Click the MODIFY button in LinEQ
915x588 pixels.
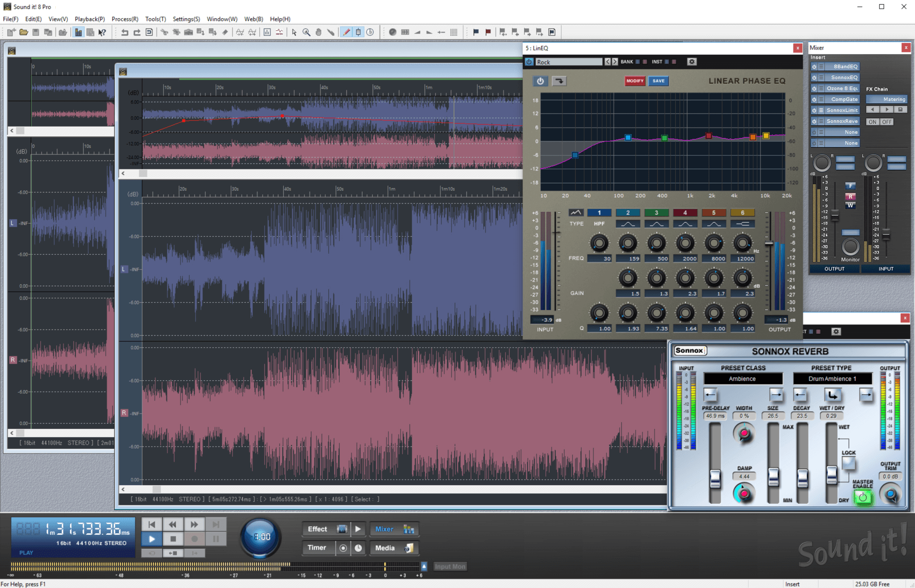[x=635, y=81]
